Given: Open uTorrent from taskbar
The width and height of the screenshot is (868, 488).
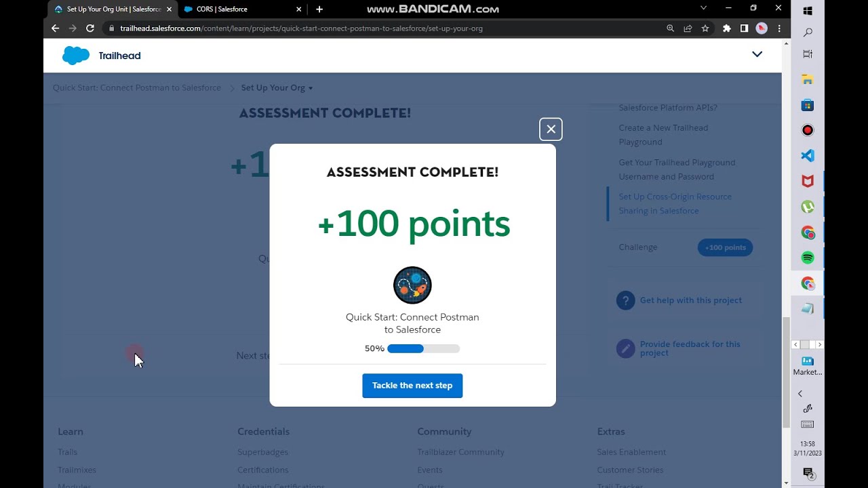Looking at the screenshot, I should coord(807,207).
